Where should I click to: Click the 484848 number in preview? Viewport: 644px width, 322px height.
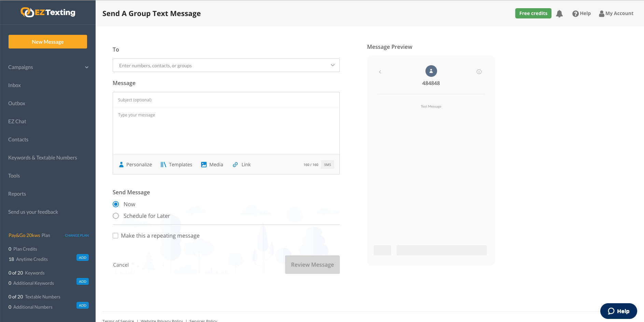(431, 83)
